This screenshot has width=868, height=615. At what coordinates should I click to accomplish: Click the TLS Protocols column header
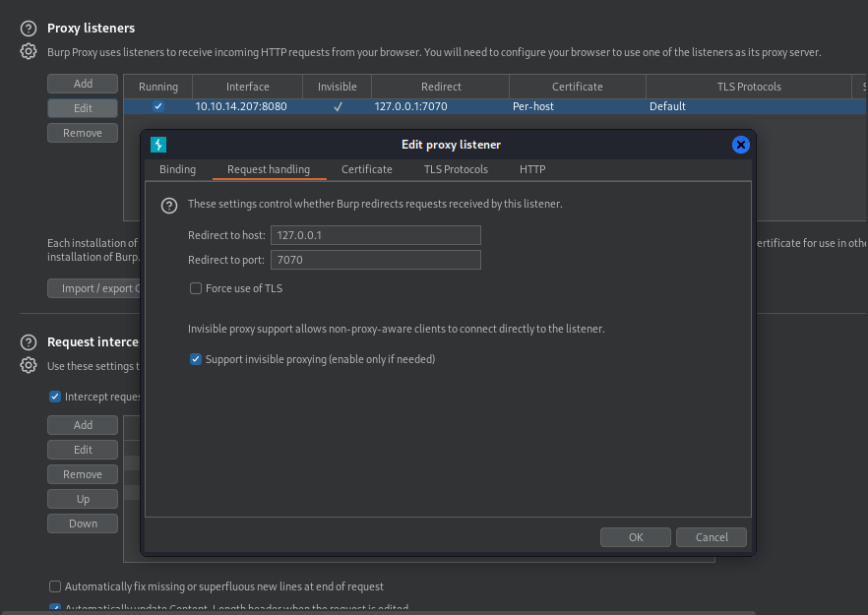749,87
